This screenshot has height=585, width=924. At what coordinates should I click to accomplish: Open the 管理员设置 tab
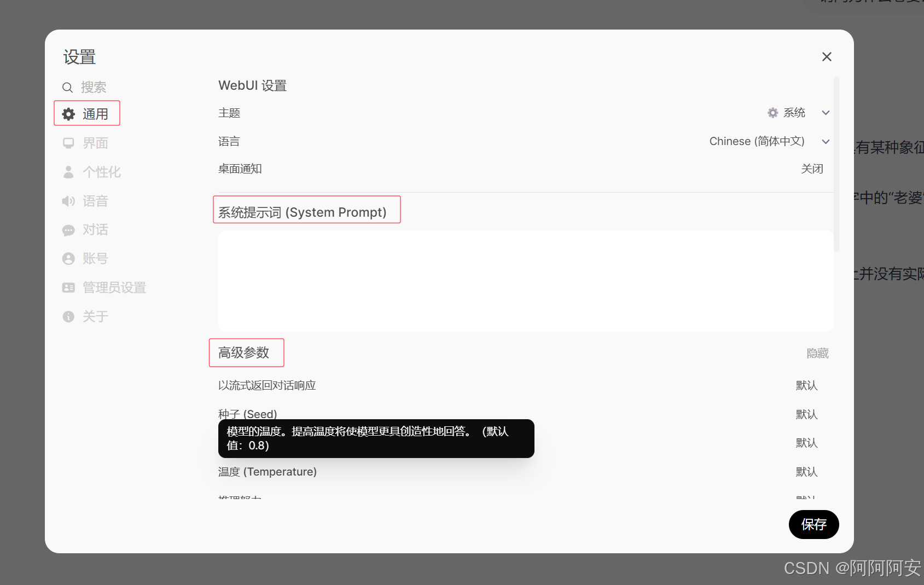coord(104,287)
